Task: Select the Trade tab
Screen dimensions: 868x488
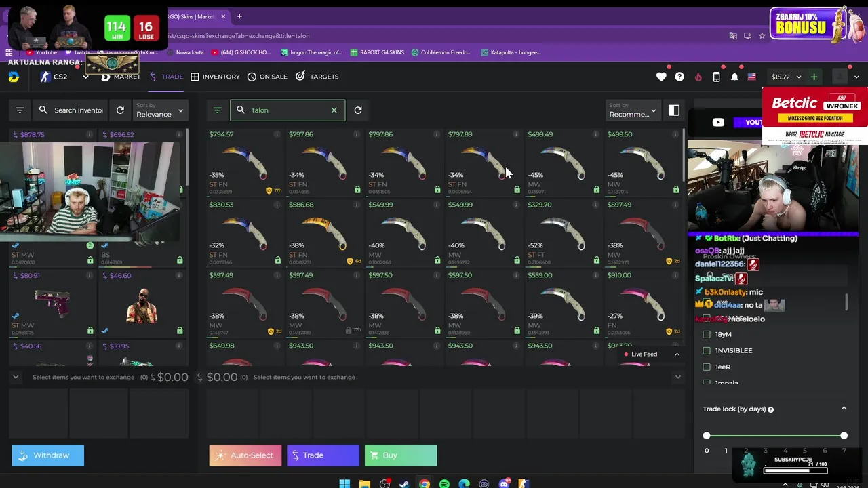Action: 165,77
